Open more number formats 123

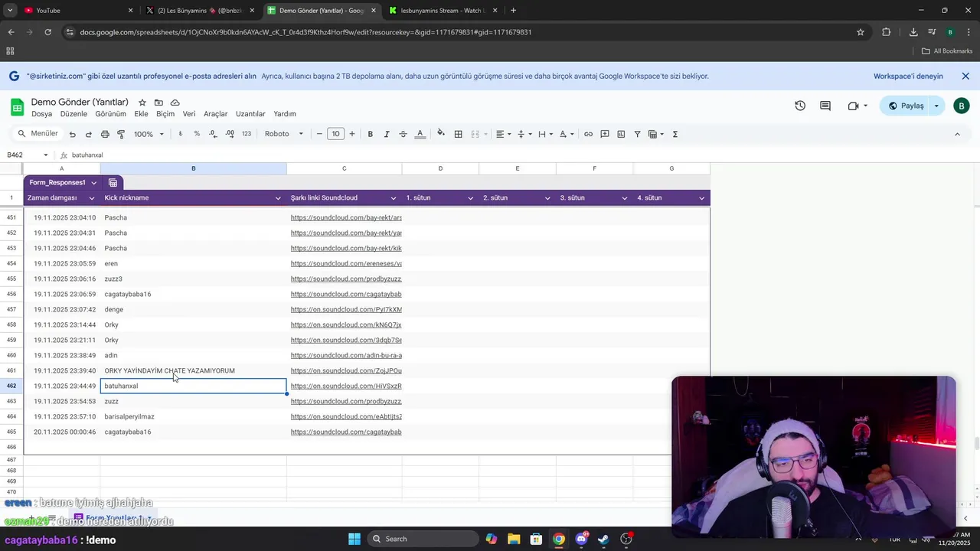tap(247, 134)
